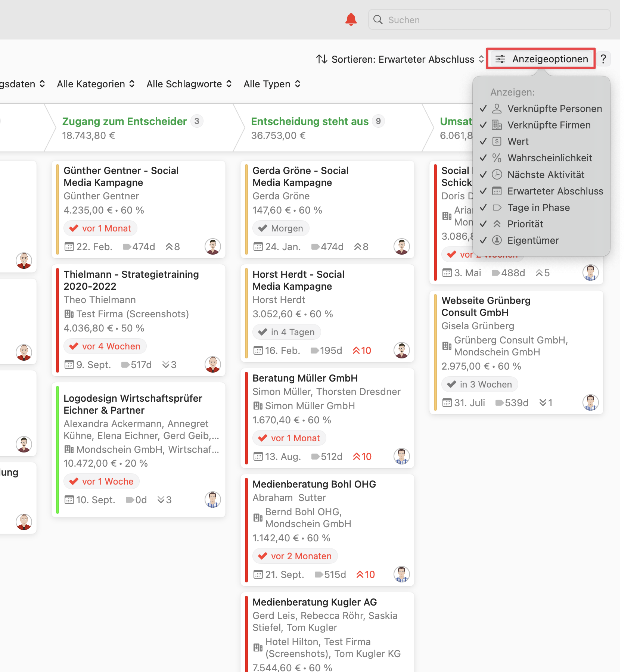The height and width of the screenshot is (672, 637).
Task: Click the calendar icon on Günther Gentner's card
Action: (71, 246)
